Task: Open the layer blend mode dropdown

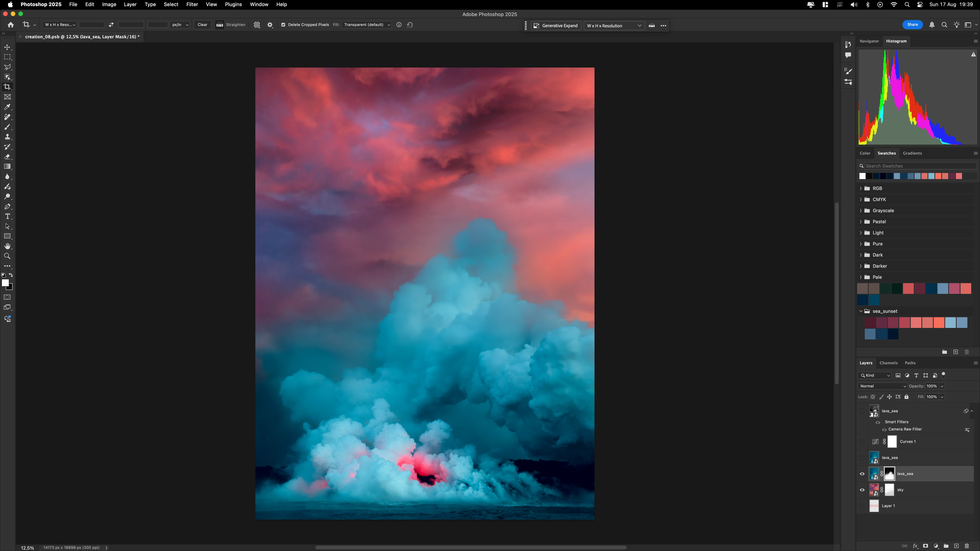Action: pyautogui.click(x=882, y=386)
